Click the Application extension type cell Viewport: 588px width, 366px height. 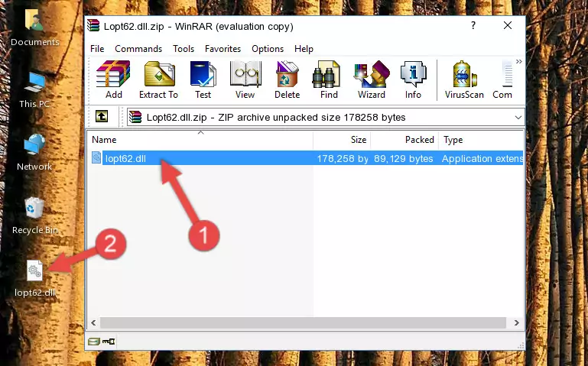click(x=482, y=159)
